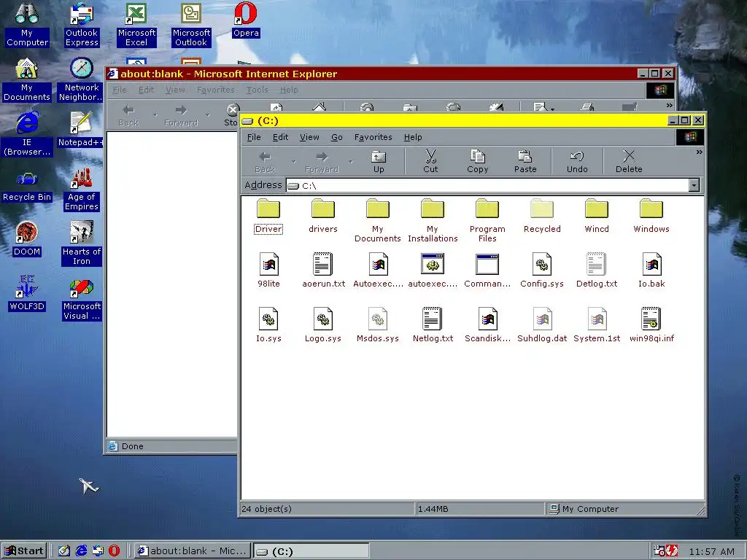Select the 98lite file

coord(268,271)
